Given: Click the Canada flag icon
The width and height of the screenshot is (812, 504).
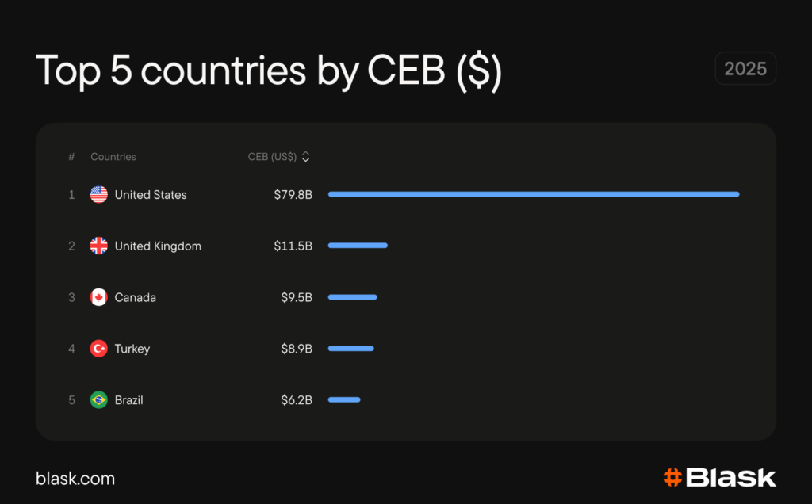Looking at the screenshot, I should (x=99, y=297).
